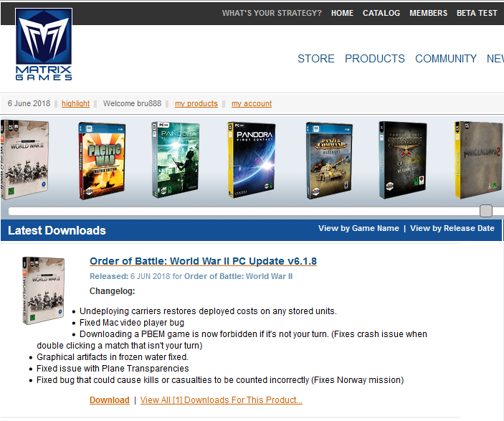Select the Panzer Corps 2 box art
504x421 pixels.
478,160
